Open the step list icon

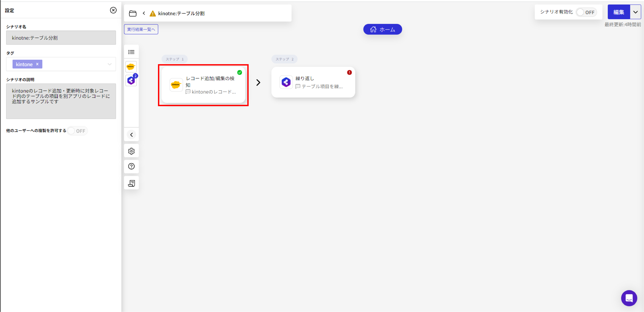click(131, 52)
